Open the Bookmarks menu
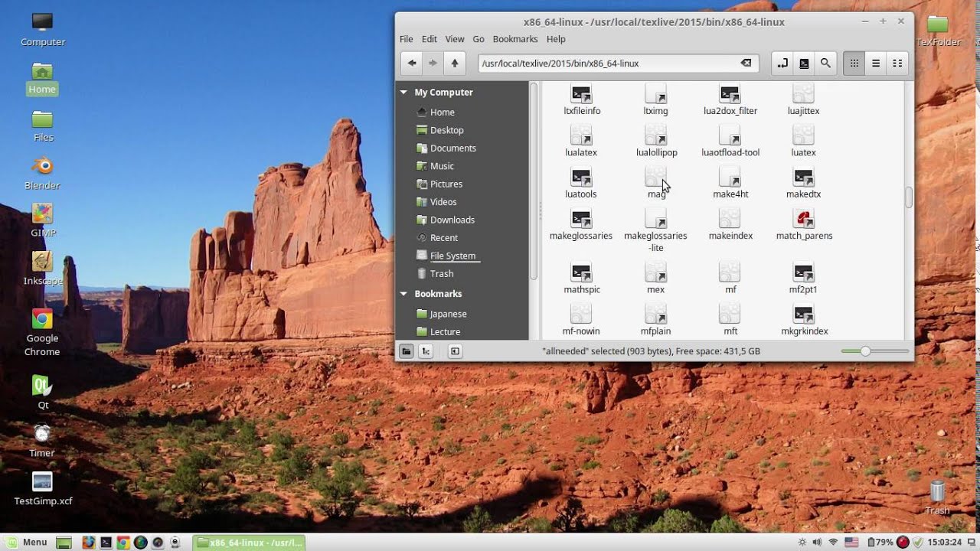980x551 pixels. coord(515,39)
